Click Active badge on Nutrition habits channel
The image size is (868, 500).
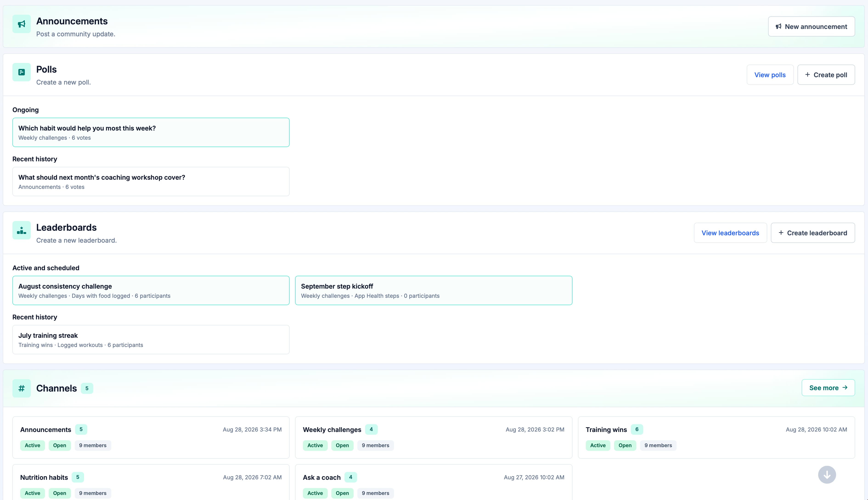(x=32, y=493)
